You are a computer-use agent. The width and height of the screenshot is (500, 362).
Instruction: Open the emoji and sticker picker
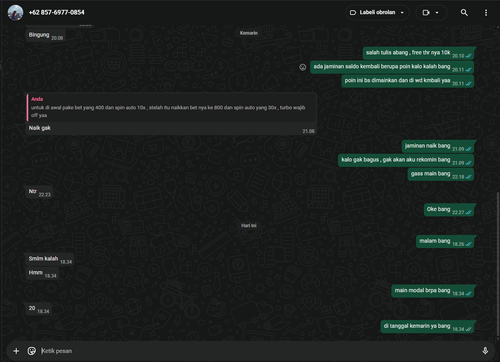click(x=32, y=351)
